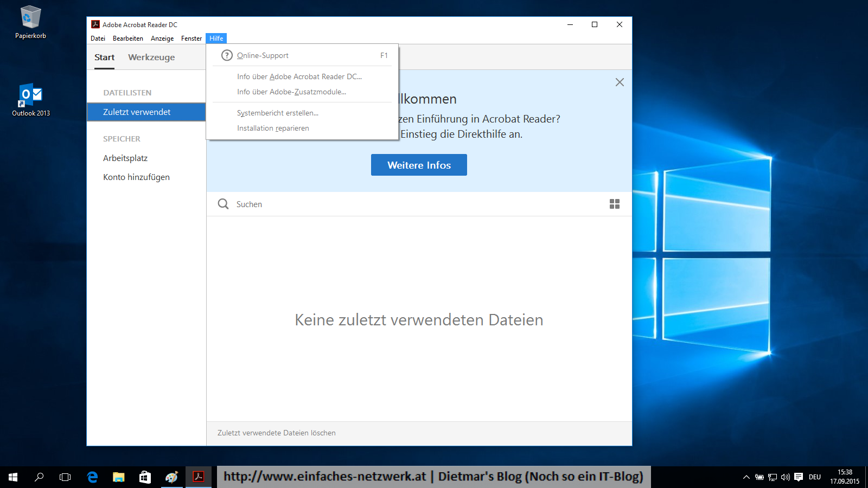Launch Microsoft Edge from taskbar
The width and height of the screenshot is (868, 488).
(x=92, y=477)
